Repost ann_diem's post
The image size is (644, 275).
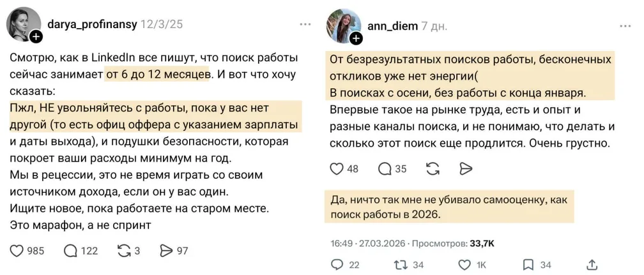(432, 169)
